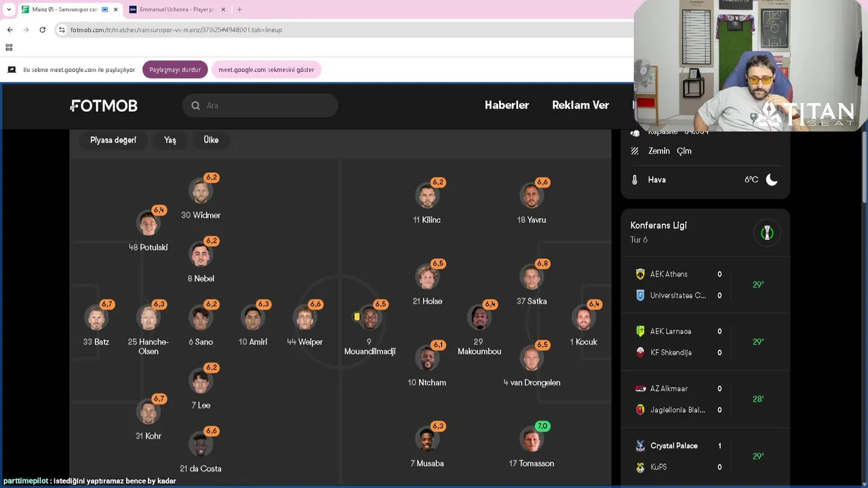Click the page vertical scrollbar
Image resolution: width=868 pixels, height=488 pixels.
pos(864,166)
